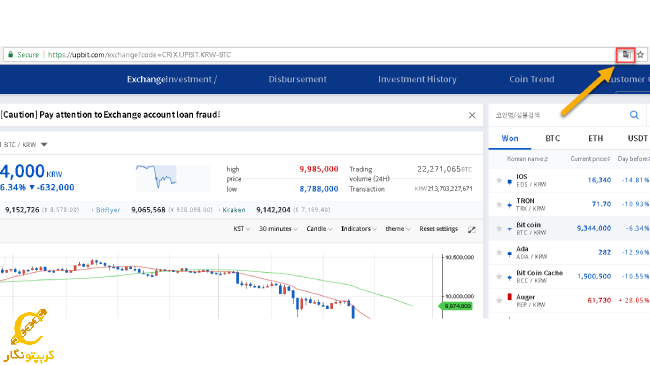
Task: Click the 22,271,065 trading volume value
Action: pyautogui.click(x=439, y=169)
